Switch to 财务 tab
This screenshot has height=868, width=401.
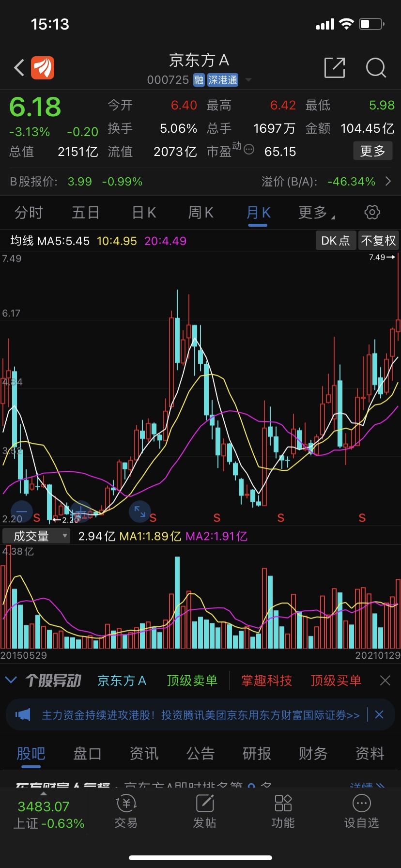pos(313,753)
